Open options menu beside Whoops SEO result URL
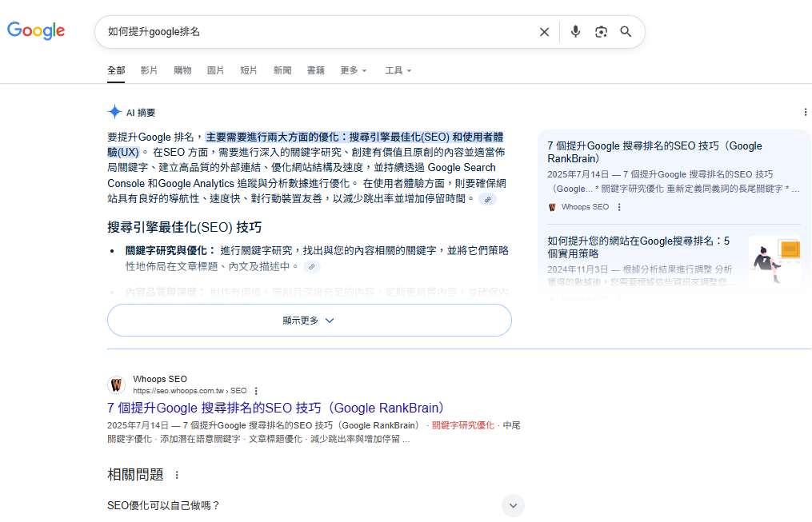The width and height of the screenshot is (812, 522). [256, 391]
